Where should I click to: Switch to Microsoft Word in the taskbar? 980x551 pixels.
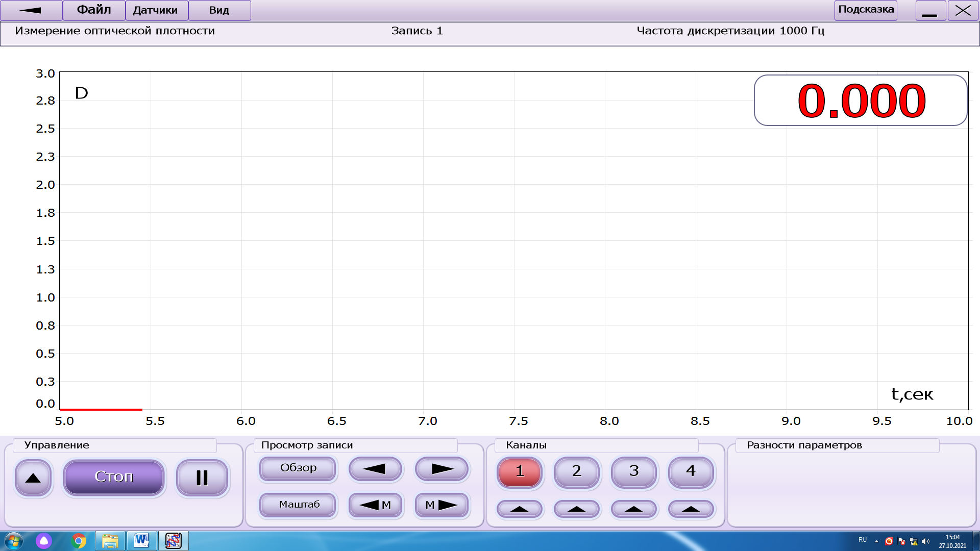141,541
